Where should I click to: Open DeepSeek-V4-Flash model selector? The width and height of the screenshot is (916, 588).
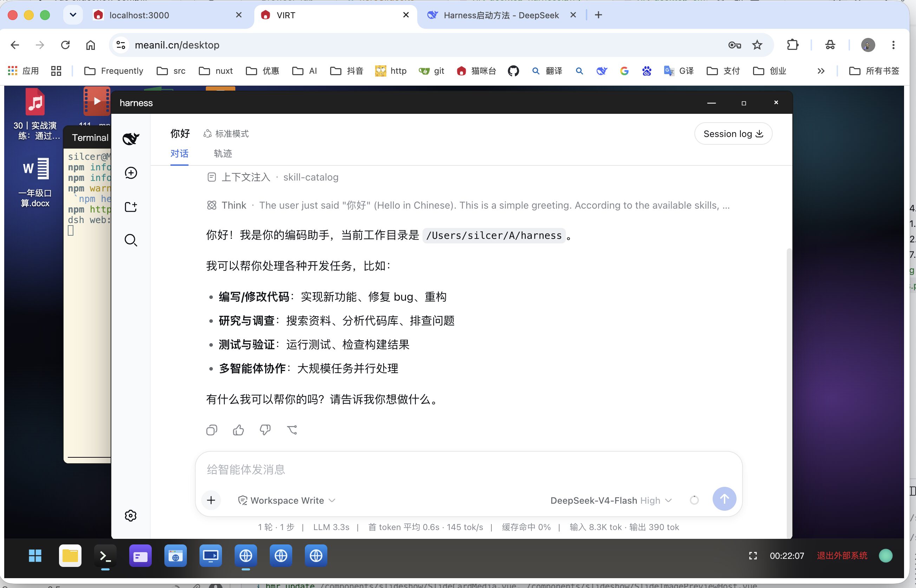click(x=611, y=500)
